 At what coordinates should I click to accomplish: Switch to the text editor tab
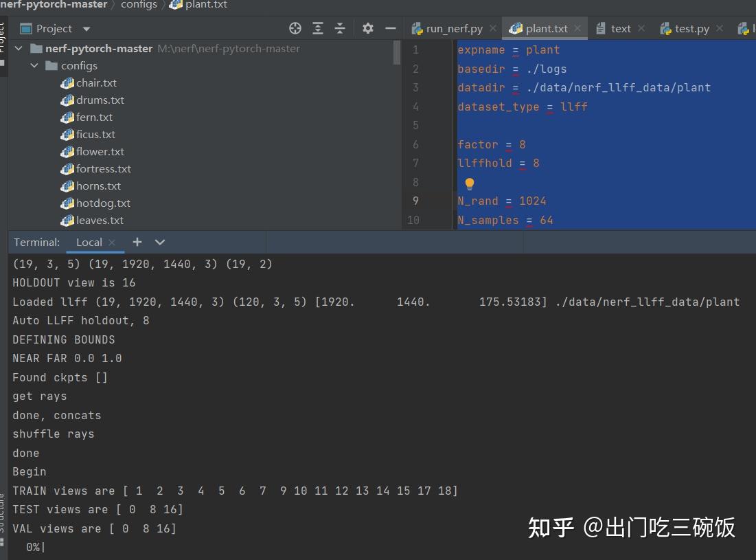coord(619,28)
